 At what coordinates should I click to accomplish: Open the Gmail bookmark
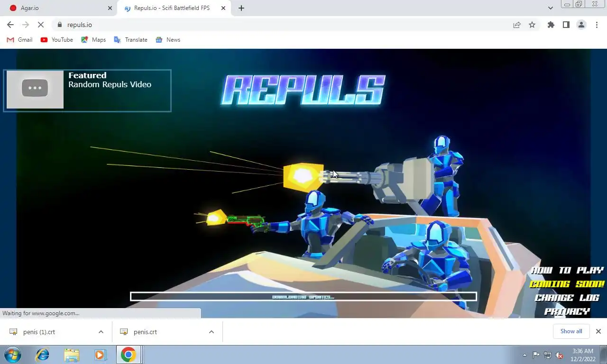tap(20, 40)
